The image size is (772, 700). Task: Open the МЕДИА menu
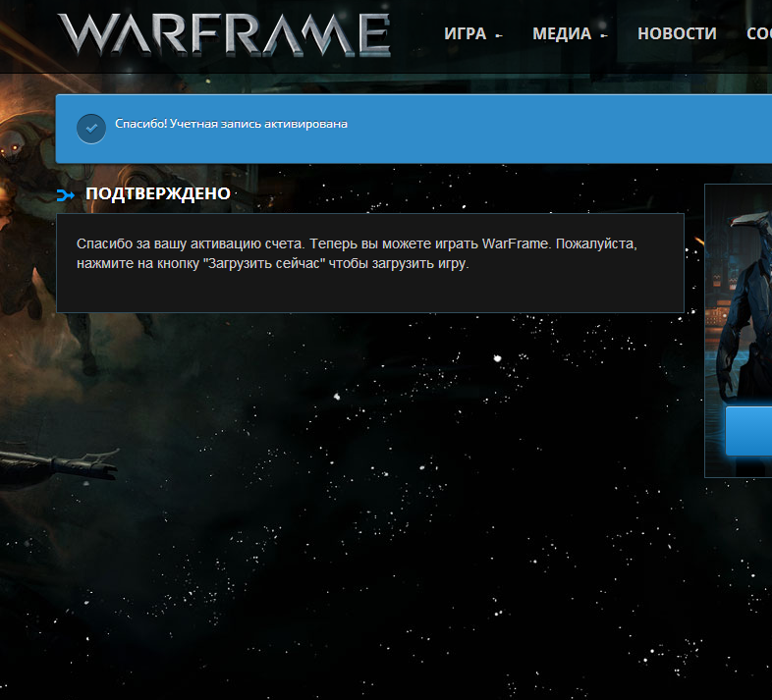(x=562, y=33)
